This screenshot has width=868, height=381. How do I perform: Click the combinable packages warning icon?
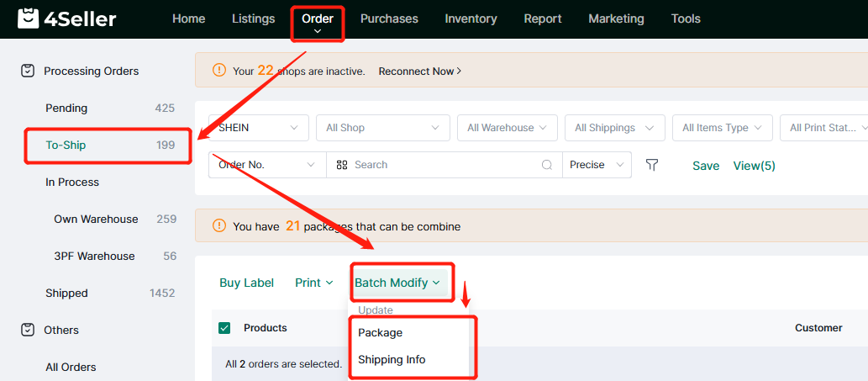coord(219,225)
